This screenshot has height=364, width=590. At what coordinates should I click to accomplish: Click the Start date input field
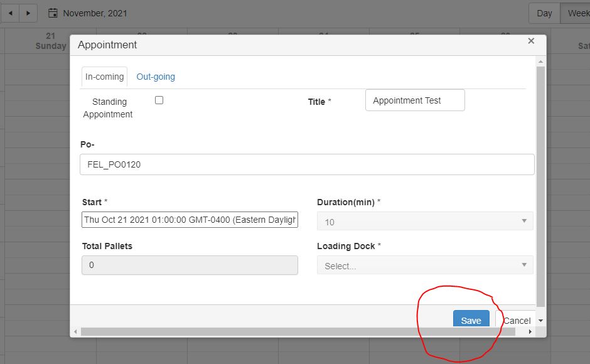190,220
